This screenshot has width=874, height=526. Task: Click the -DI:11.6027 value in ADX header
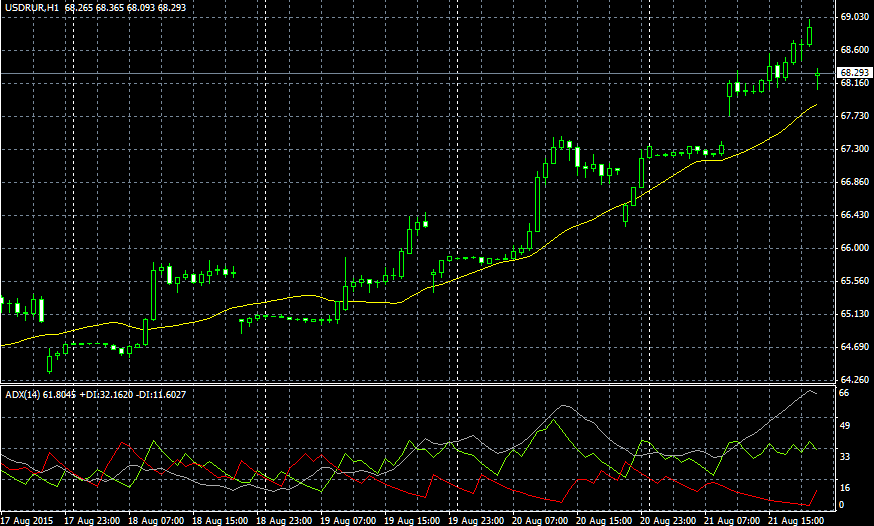[x=162, y=394]
